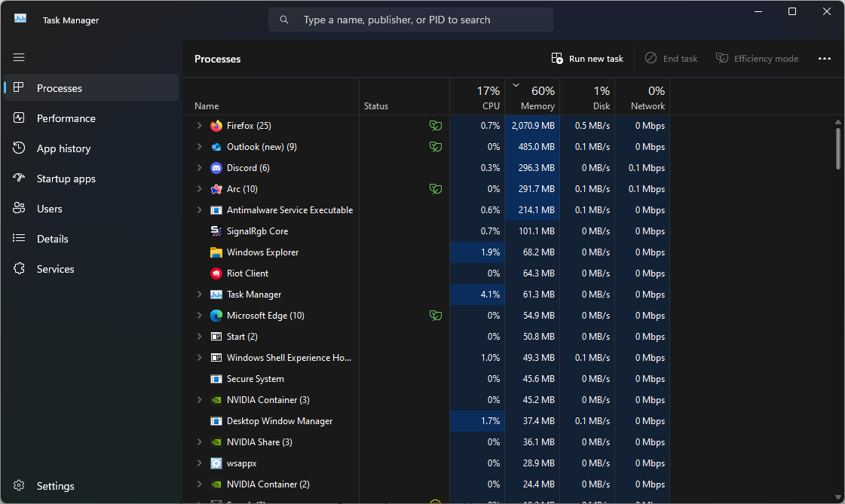Click Microsoft Edge efficiency mode leaf icon

click(x=436, y=316)
